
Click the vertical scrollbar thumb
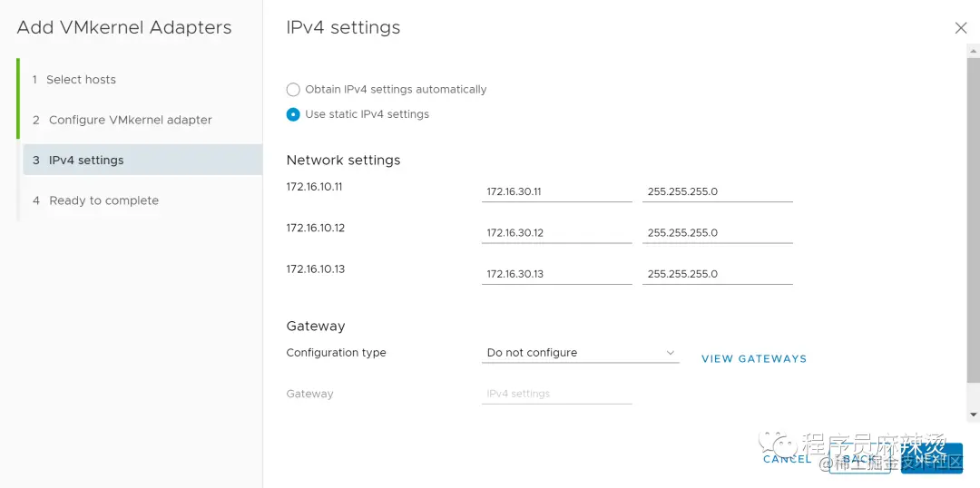coord(973,220)
